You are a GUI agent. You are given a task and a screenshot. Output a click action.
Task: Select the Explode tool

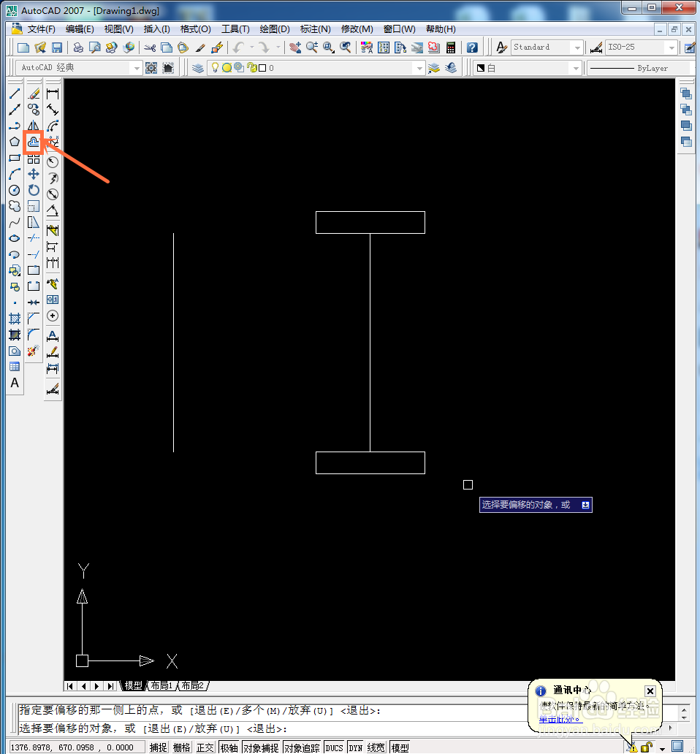click(x=34, y=351)
